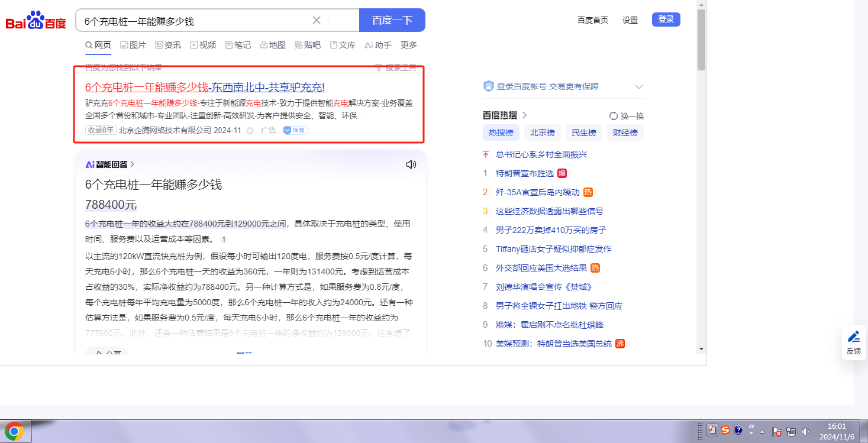Click the 保障 shield badge in the ad result
This screenshot has height=443, width=868.
[x=295, y=130]
